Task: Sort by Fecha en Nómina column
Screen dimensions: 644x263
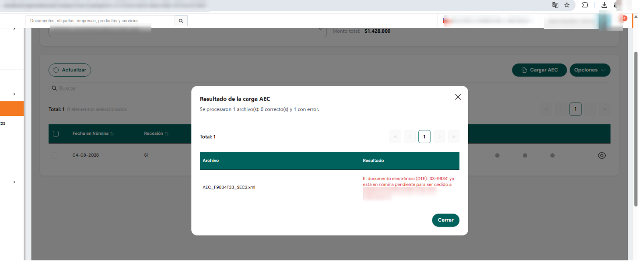Action: tap(93, 133)
